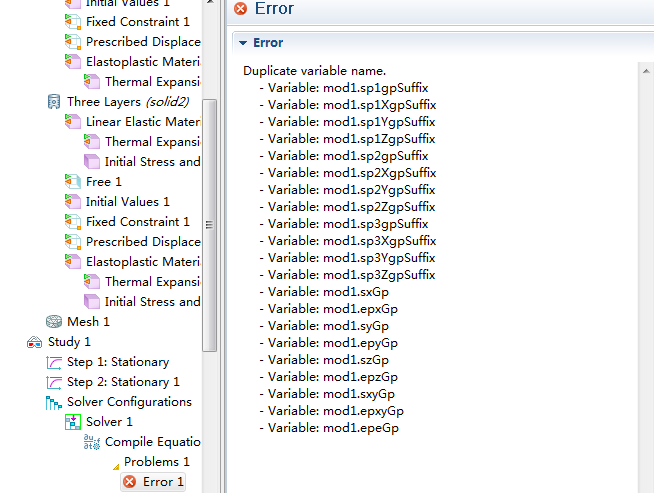Click the Error section header label

point(268,43)
